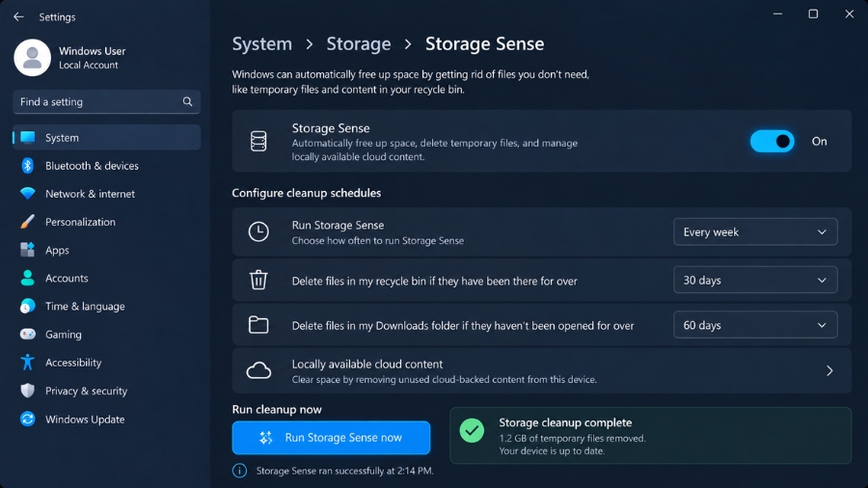Screen dimensions: 868x488
Task: Click the Downloads folder icon
Action: [258, 325]
